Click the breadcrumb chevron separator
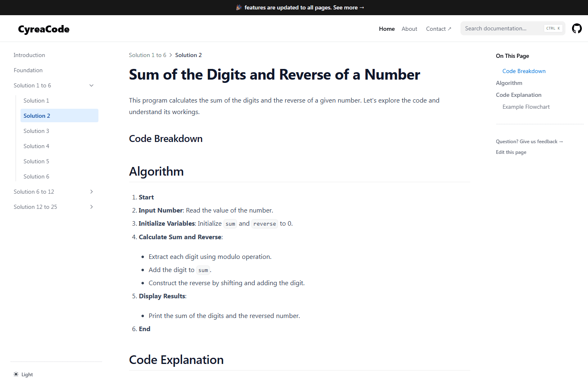Image resolution: width=588 pixels, height=382 pixels. click(171, 55)
